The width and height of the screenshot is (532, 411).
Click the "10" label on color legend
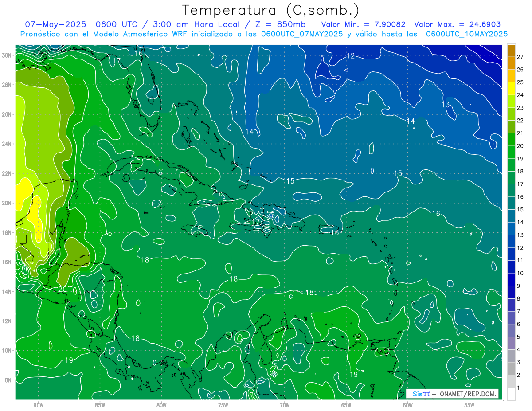520,273
